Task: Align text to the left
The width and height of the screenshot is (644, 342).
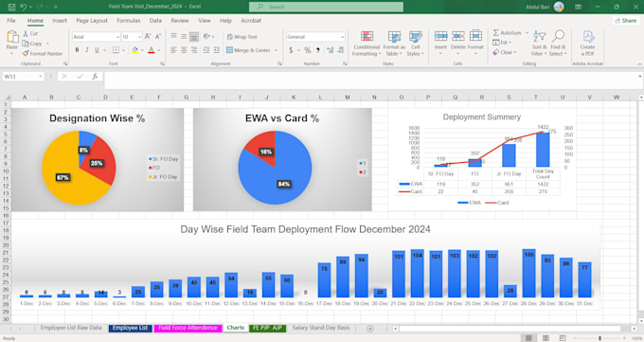Action: coord(173,50)
